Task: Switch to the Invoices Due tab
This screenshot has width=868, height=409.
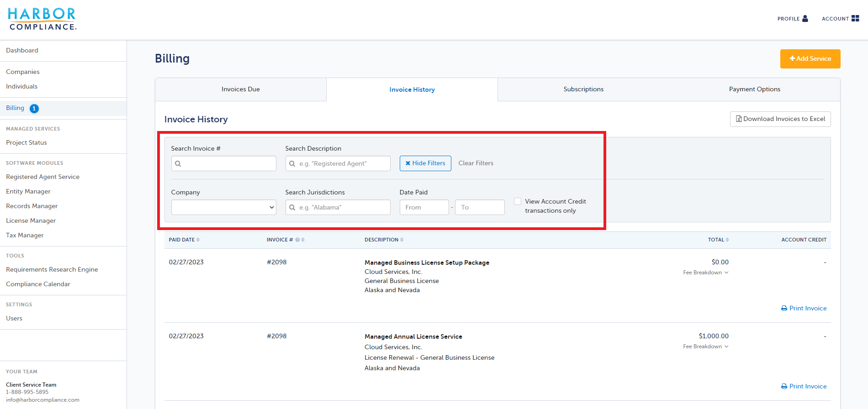Action: pos(241,89)
